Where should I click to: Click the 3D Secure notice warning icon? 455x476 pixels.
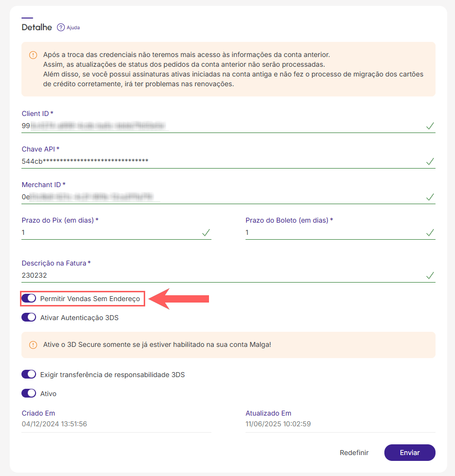(33, 345)
